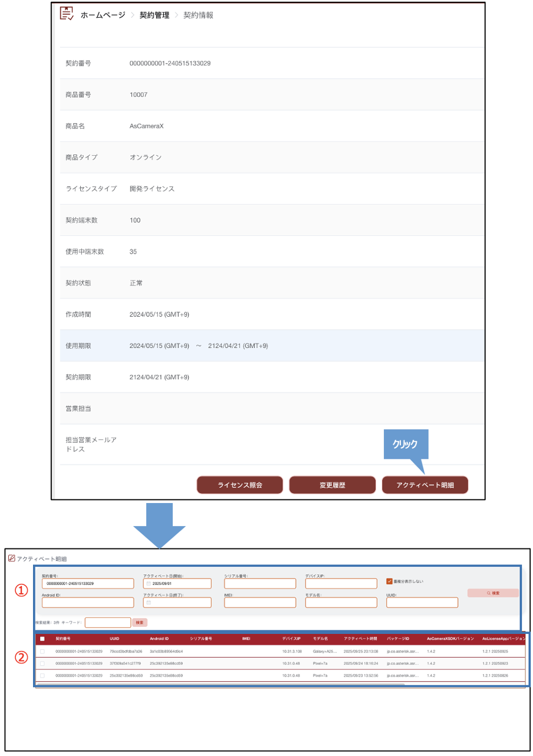The height and width of the screenshot is (756, 533).
Task: Go to 契約管理 in the breadcrumb
Action: (154, 15)
